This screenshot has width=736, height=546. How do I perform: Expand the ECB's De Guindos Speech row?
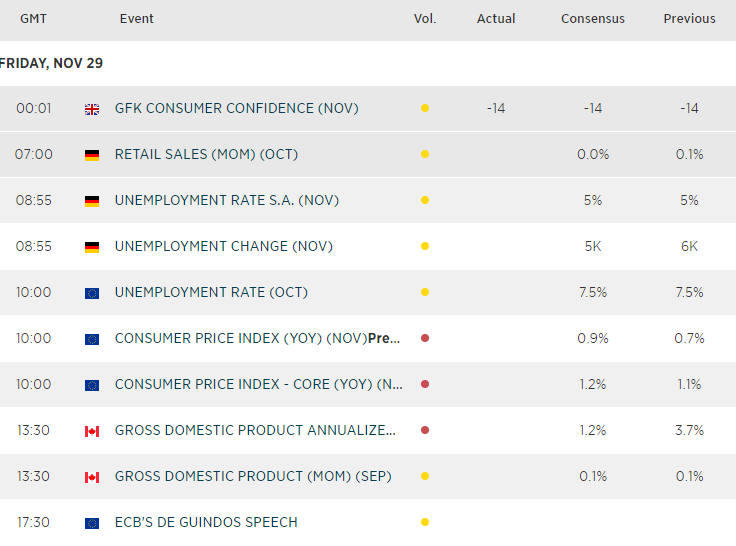[206, 523]
